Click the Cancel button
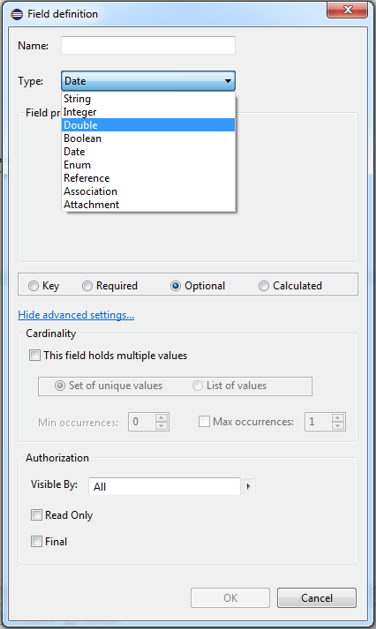Image resolution: width=376 pixels, height=629 pixels. point(317,598)
